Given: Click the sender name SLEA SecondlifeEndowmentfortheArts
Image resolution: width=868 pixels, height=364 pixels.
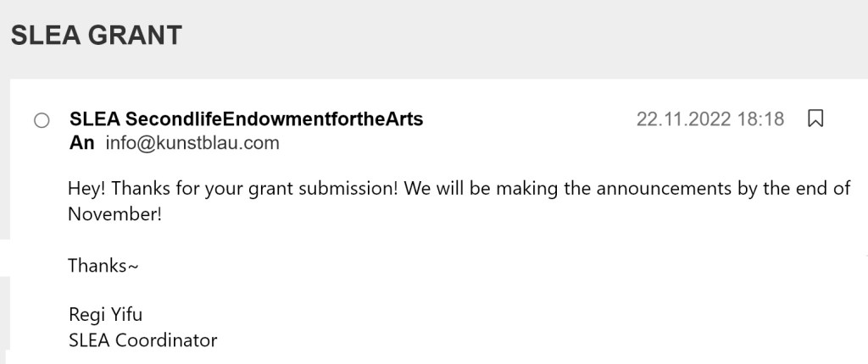Looking at the screenshot, I should tap(246, 119).
